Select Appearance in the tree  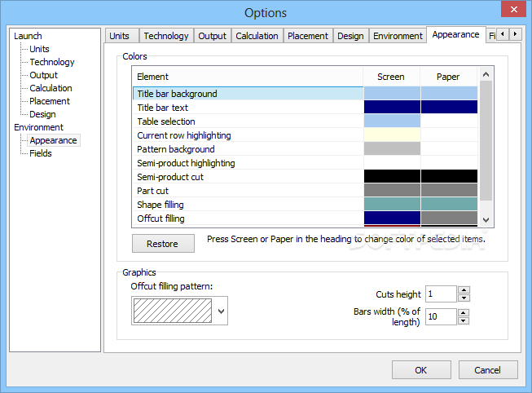53,140
